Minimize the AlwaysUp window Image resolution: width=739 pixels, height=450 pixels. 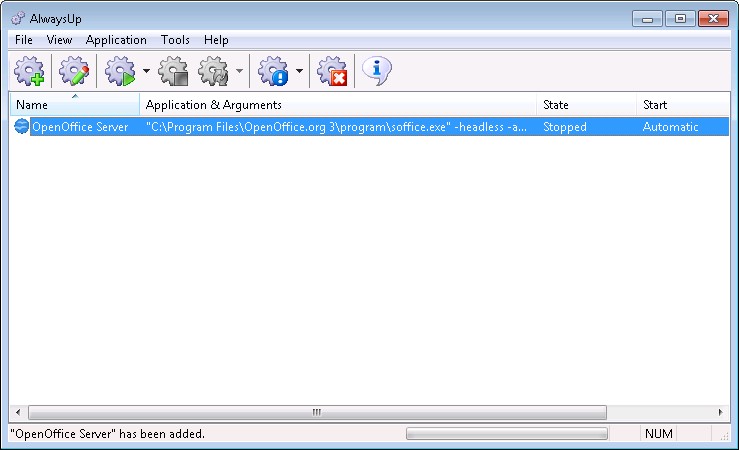(x=647, y=19)
